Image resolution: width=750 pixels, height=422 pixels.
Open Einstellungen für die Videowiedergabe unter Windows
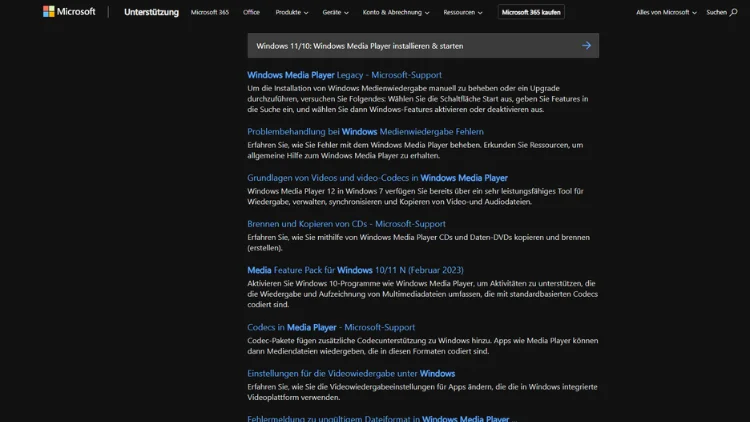(x=351, y=373)
